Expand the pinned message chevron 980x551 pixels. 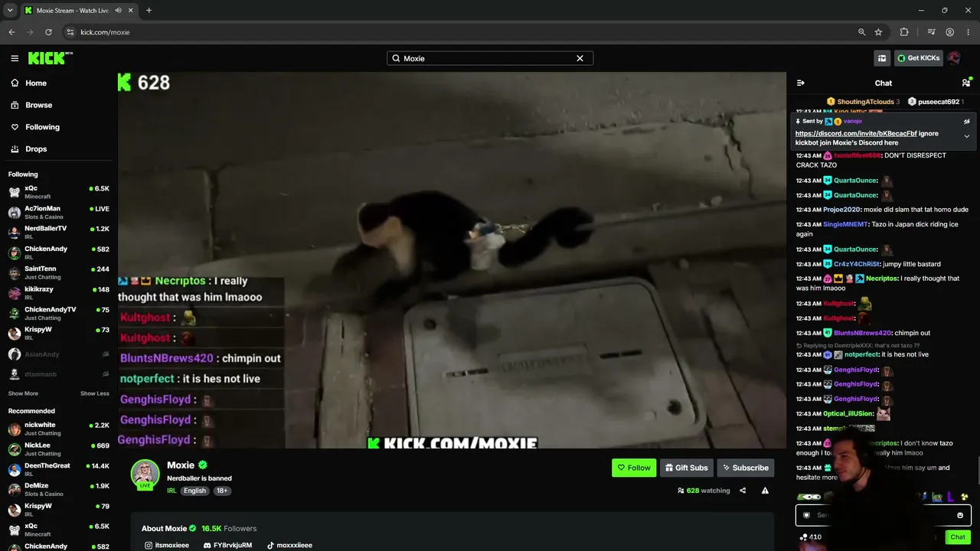(x=967, y=136)
